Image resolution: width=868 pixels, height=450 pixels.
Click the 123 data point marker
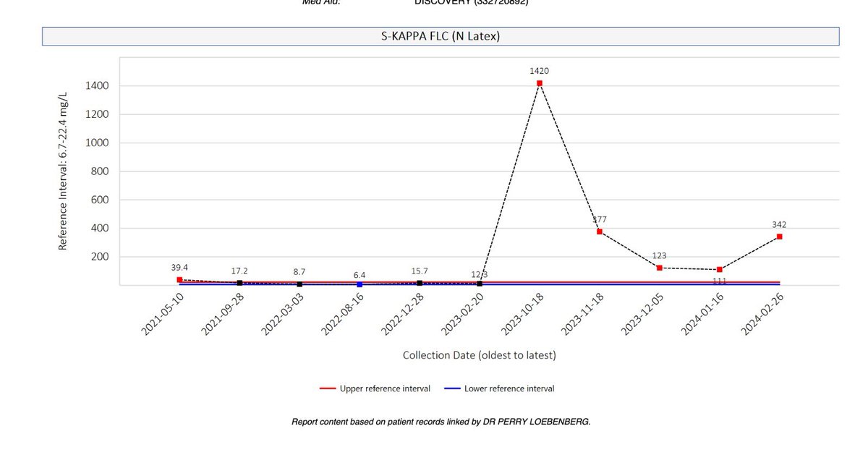click(x=659, y=268)
